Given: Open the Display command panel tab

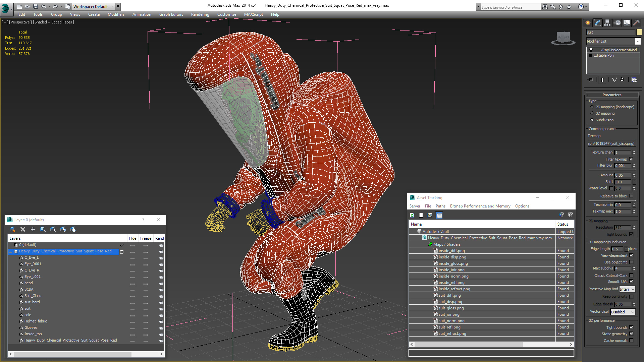Looking at the screenshot, I should (627, 23).
